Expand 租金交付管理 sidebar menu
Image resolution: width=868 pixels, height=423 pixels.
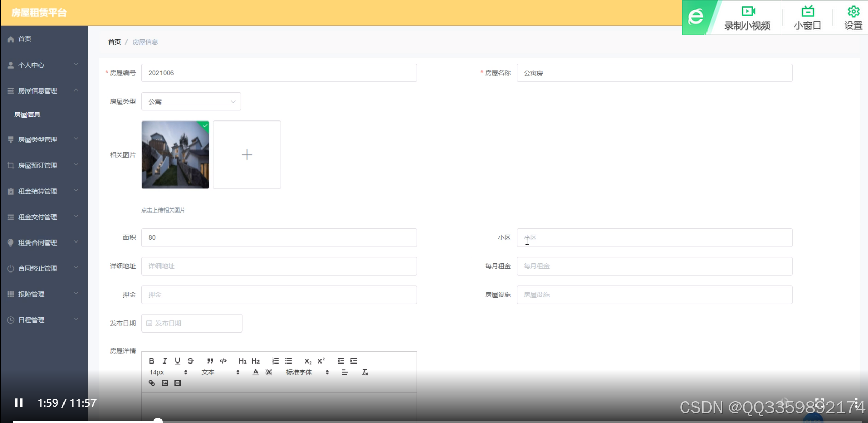point(44,217)
